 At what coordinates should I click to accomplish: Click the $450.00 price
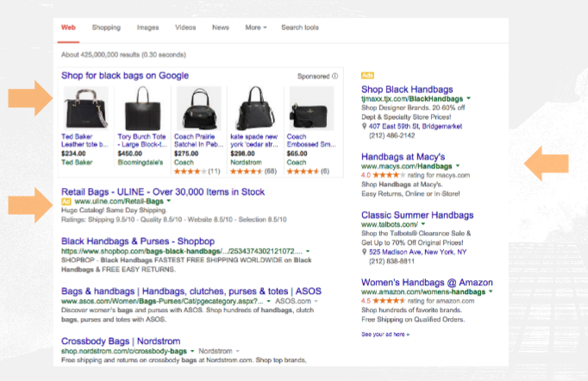tap(129, 153)
